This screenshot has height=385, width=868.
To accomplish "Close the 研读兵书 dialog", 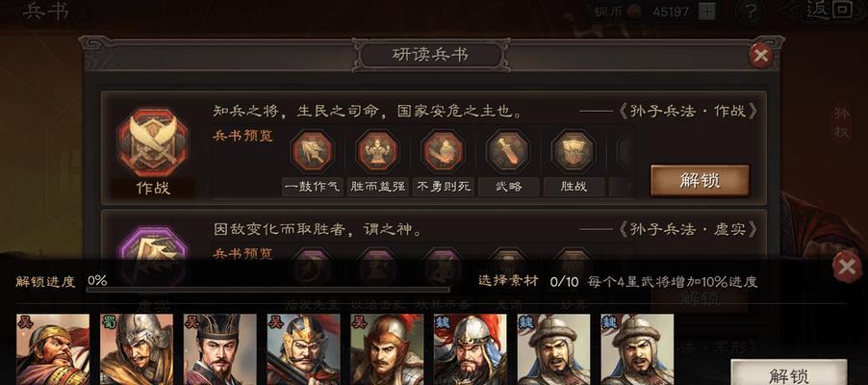I will pos(761,56).
